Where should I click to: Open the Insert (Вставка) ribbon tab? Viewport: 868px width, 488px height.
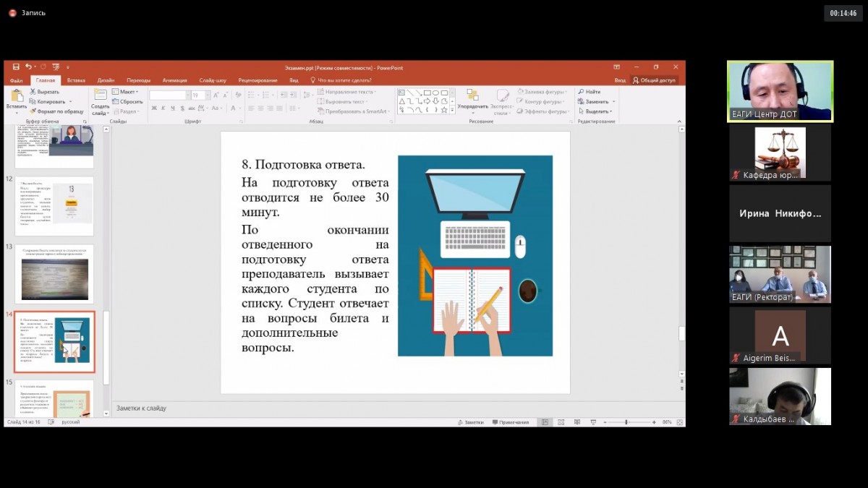point(76,80)
